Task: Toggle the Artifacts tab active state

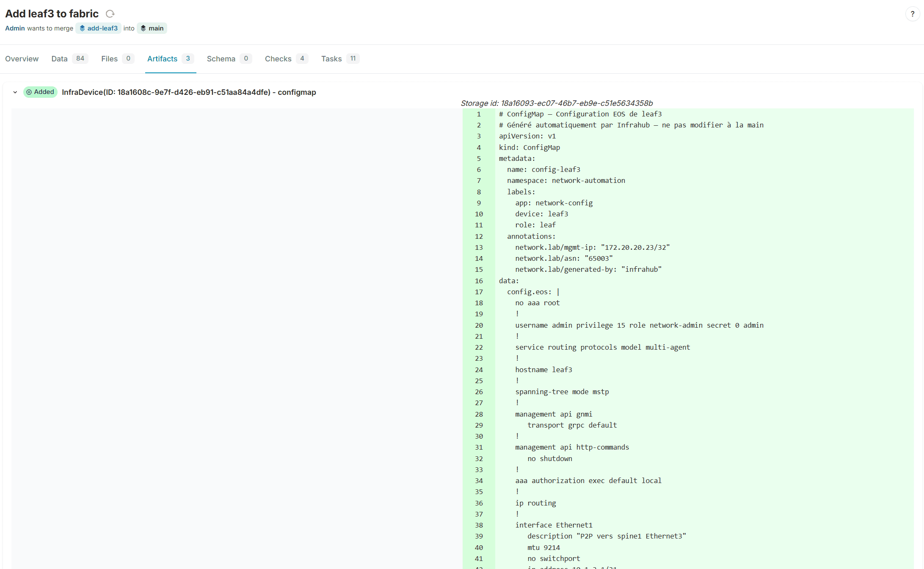Action: 162,58
